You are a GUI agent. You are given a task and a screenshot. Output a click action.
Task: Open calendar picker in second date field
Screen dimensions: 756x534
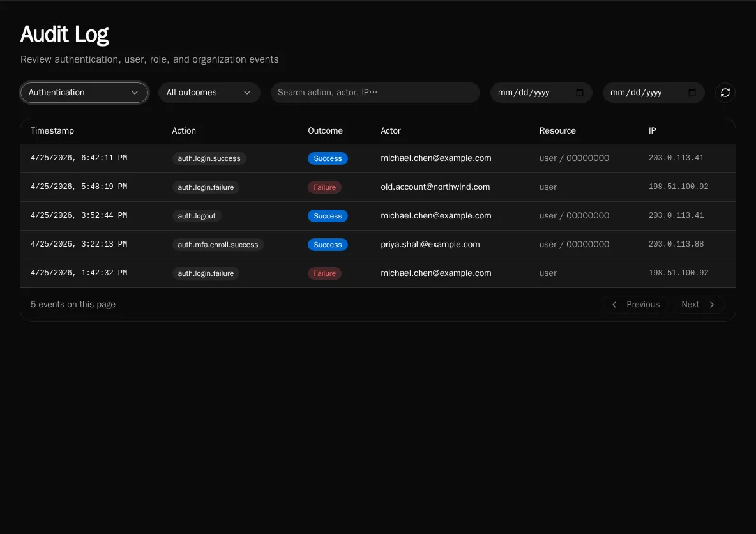(x=692, y=93)
